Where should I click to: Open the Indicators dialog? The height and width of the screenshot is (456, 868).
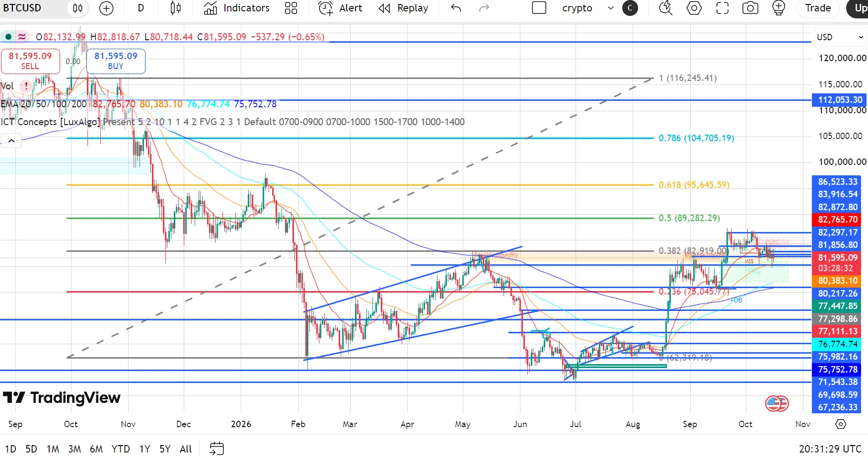coord(237,8)
